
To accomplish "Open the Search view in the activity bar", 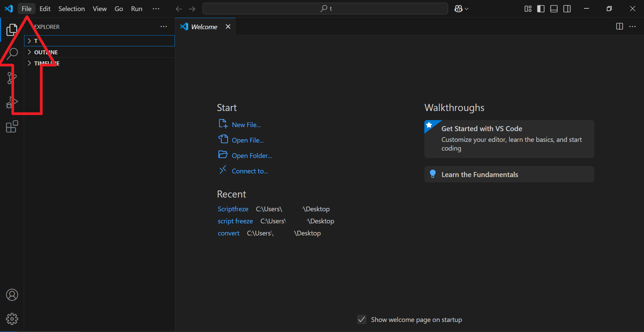I will pyautogui.click(x=12, y=53).
